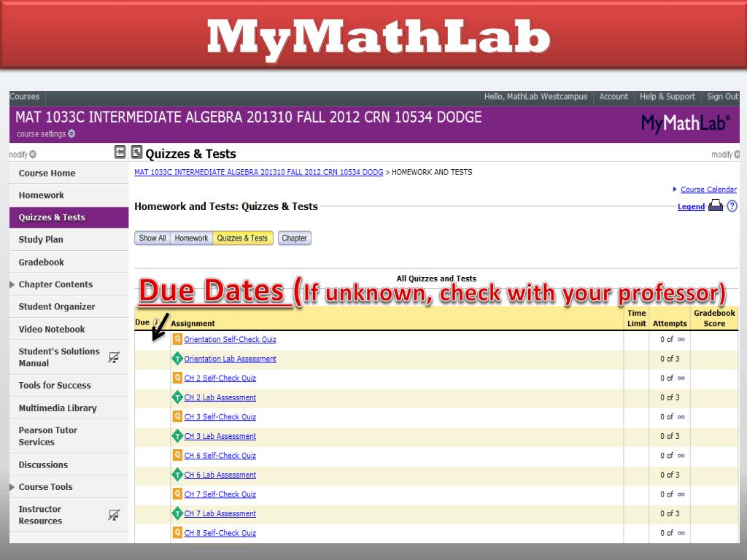Screen dimensions: 747x560
Task: Click the Attempts column header
Action: pyautogui.click(x=670, y=323)
